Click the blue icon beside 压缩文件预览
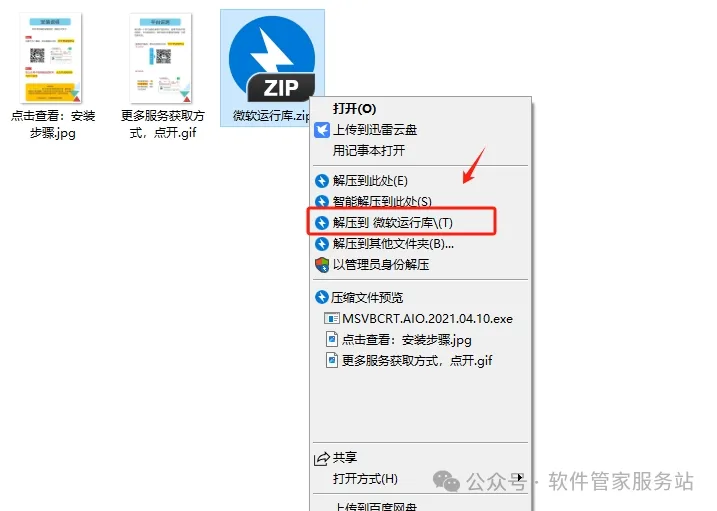The height and width of the screenshot is (511, 717). pyautogui.click(x=322, y=298)
